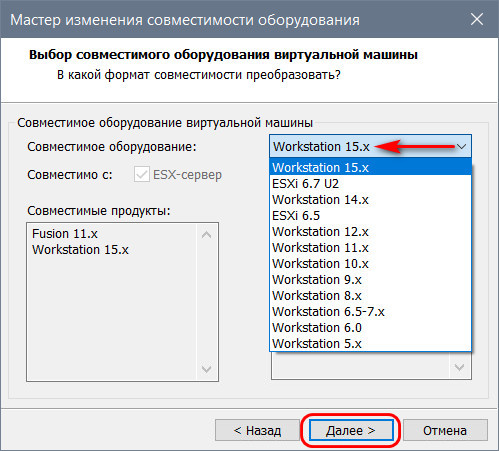499x451 pixels.
Task: Collapse the hardware compatibility dropdown arrow
Action: [x=461, y=146]
